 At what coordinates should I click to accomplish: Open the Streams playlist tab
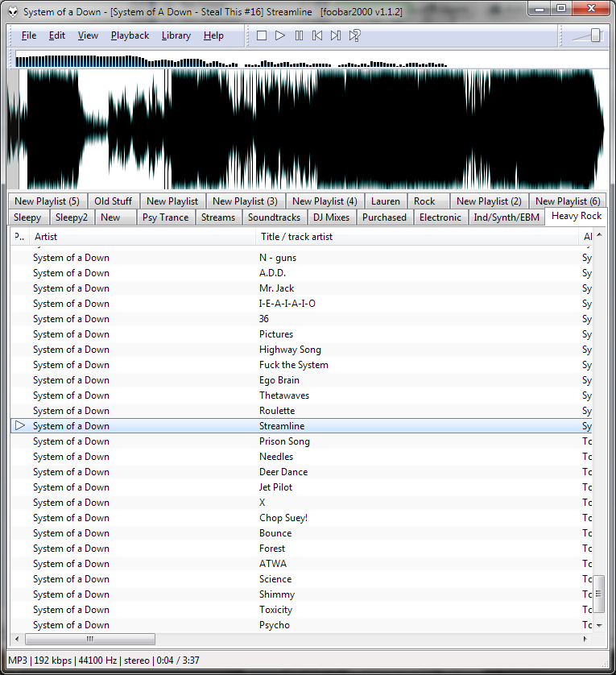218,217
